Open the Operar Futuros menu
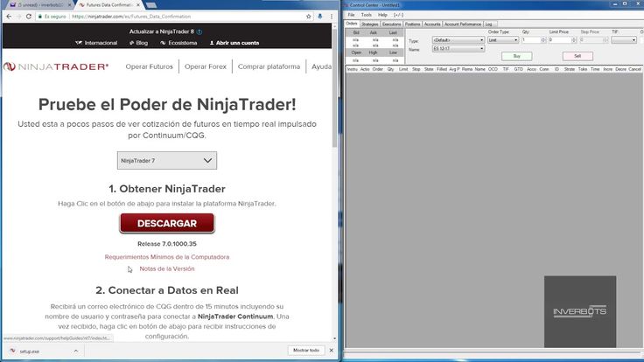 click(149, 66)
